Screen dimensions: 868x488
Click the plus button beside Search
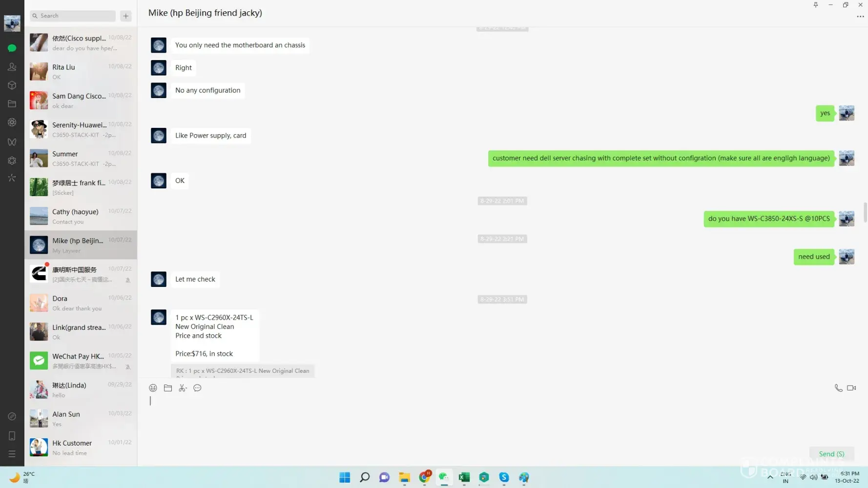(x=126, y=16)
